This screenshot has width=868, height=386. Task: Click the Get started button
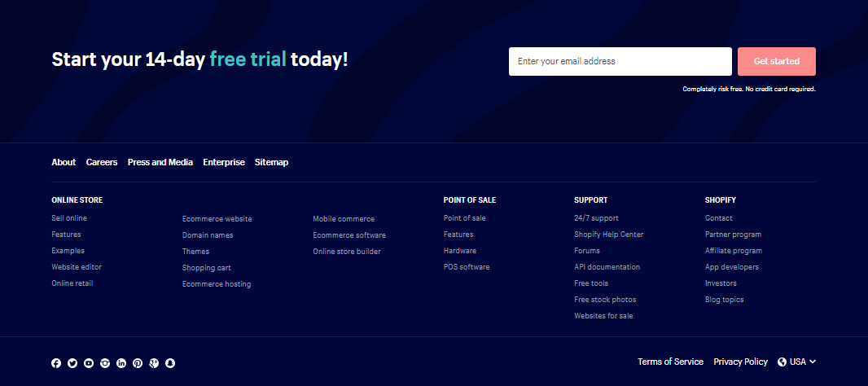point(777,61)
